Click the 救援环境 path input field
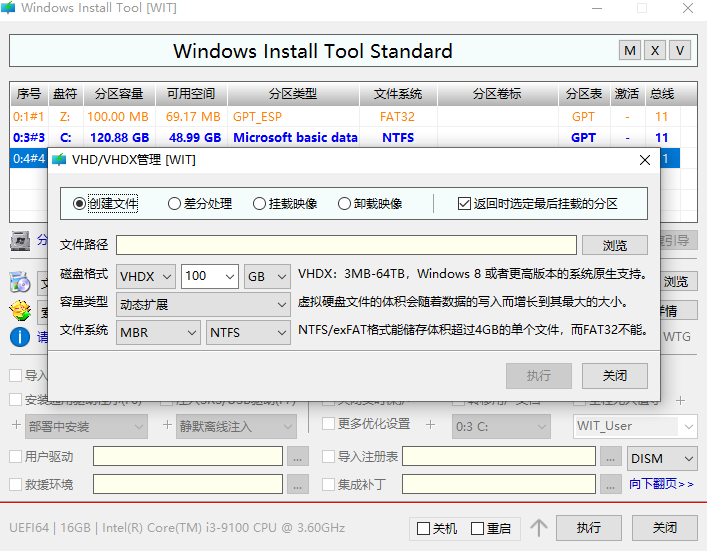 [188, 484]
